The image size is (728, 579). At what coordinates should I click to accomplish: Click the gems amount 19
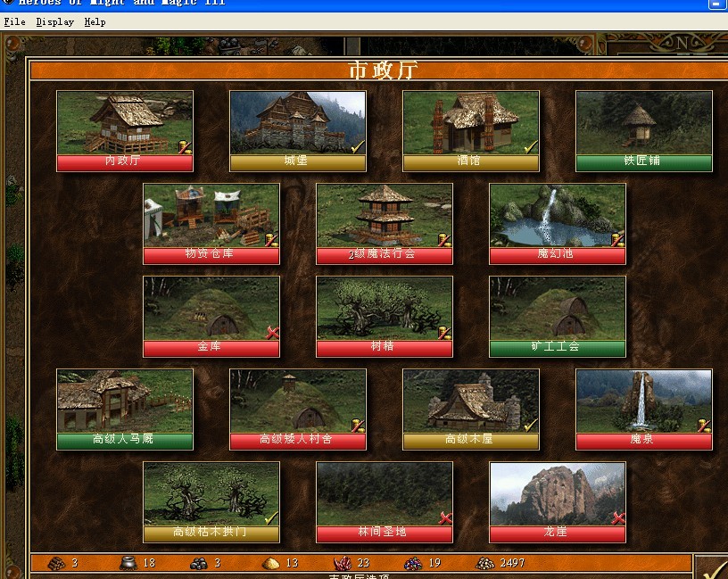click(434, 563)
